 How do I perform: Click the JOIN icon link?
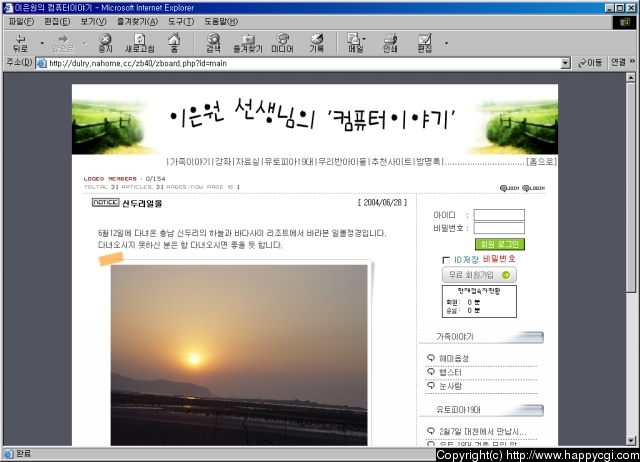click(509, 188)
